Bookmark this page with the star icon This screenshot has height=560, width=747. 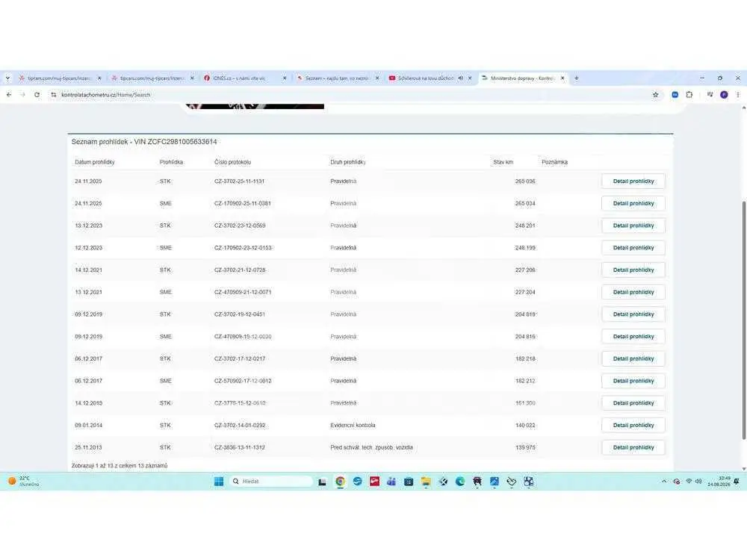[656, 95]
